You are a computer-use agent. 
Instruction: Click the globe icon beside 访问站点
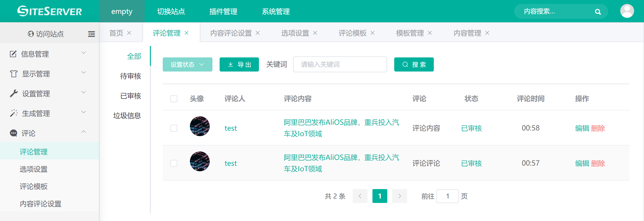(31, 34)
